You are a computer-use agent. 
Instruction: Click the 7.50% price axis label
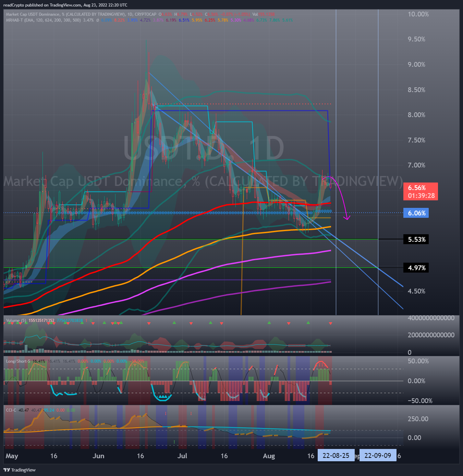pos(416,140)
